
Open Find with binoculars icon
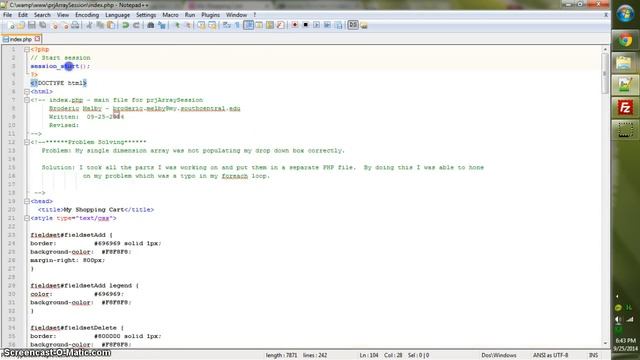pyautogui.click(x=151, y=25)
